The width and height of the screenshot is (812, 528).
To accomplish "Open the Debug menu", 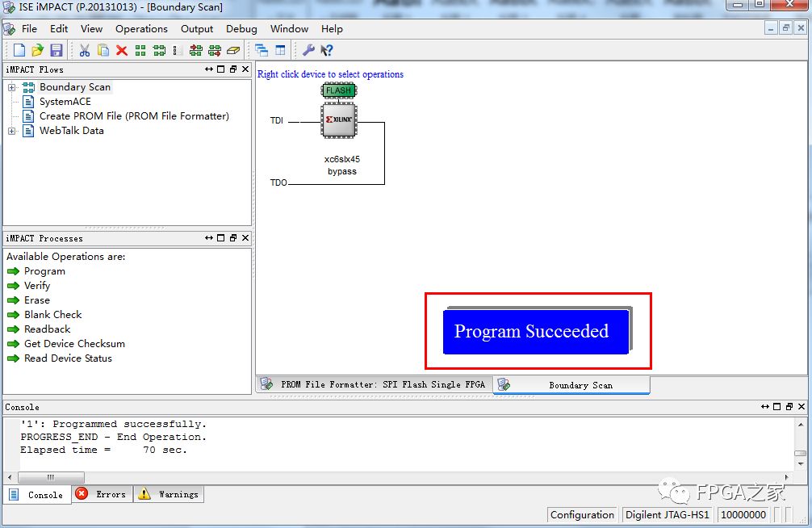I will coord(241,29).
